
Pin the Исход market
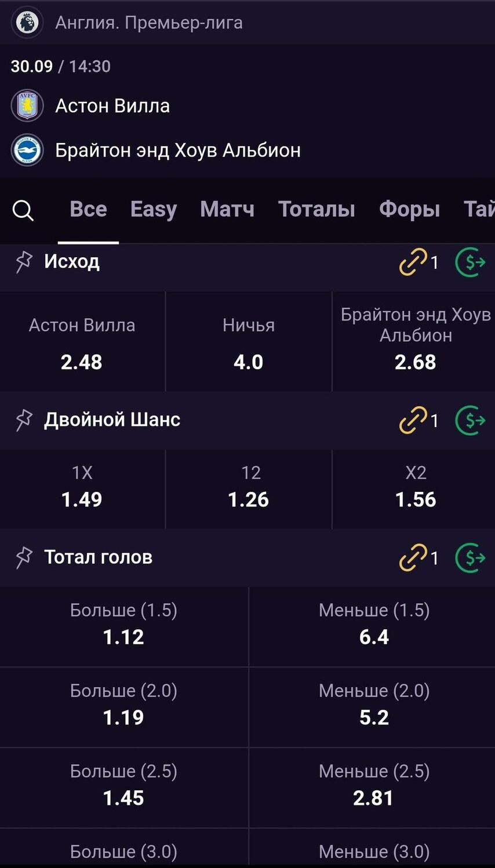23,262
